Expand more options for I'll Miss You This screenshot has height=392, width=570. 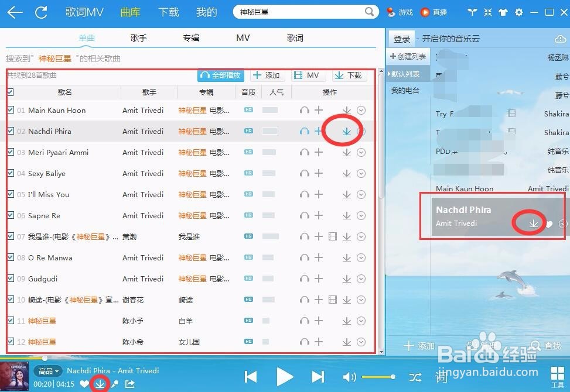click(x=361, y=195)
